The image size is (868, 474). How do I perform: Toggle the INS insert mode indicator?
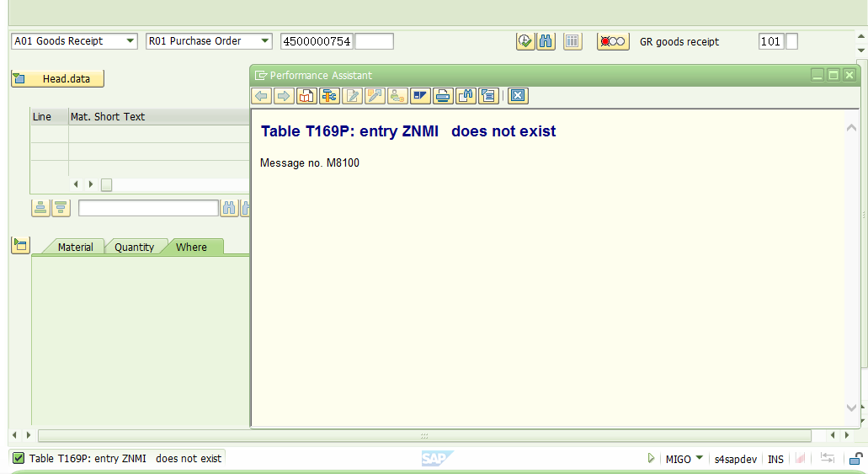point(775,460)
